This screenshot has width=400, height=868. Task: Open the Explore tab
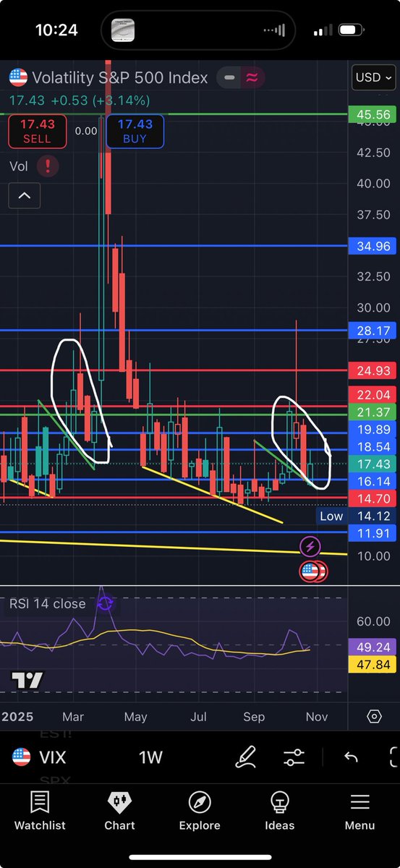pos(200,811)
